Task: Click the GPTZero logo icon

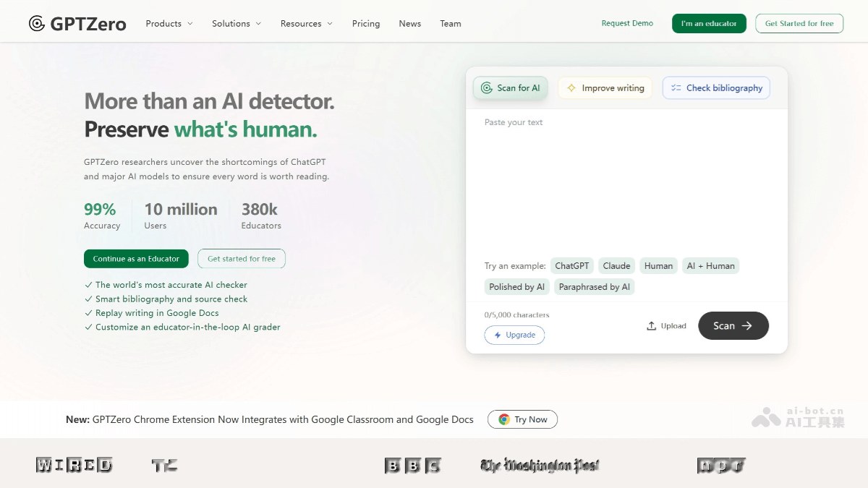Action: coord(37,24)
